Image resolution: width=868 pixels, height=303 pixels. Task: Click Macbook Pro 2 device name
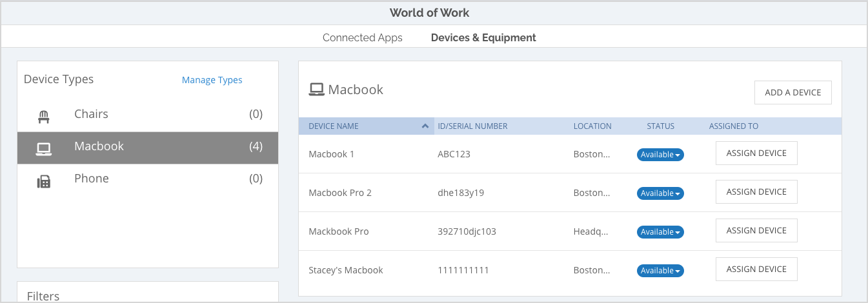[340, 193]
